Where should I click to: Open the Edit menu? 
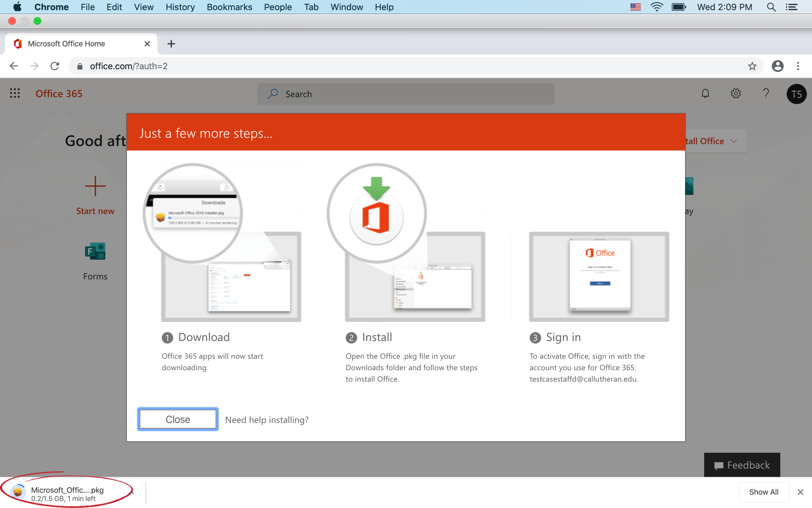[114, 7]
